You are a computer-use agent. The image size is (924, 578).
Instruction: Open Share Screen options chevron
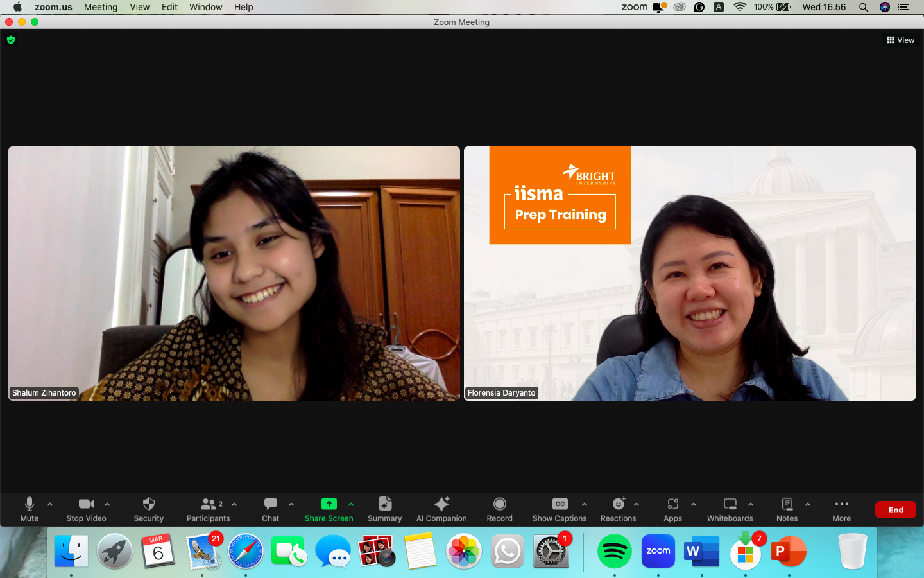[x=351, y=504]
